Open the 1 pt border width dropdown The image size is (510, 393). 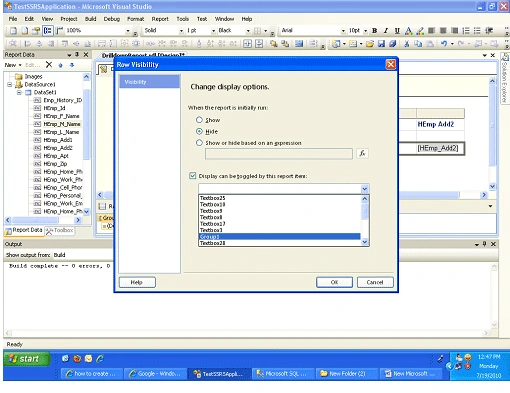click(214, 31)
